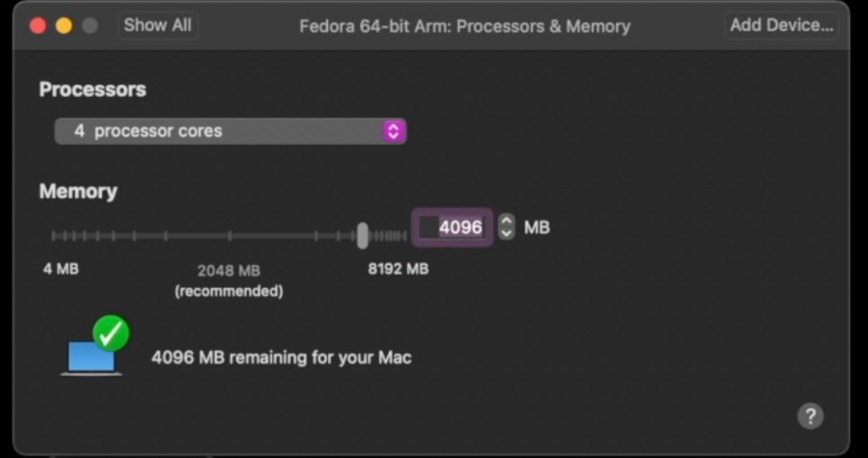
Task: Click the purple chevrons on the cores selector
Action: click(x=393, y=131)
